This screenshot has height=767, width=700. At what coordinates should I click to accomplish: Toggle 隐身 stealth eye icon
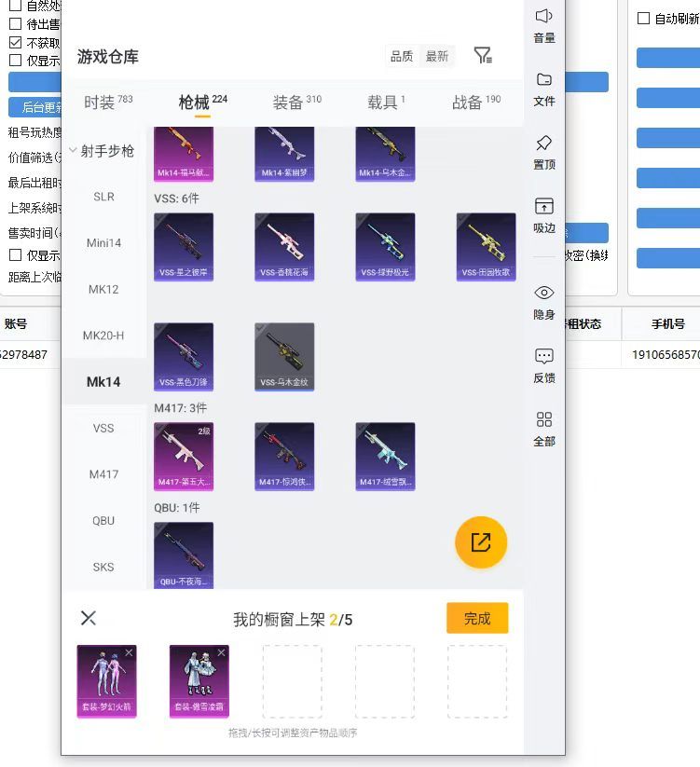pos(543,293)
